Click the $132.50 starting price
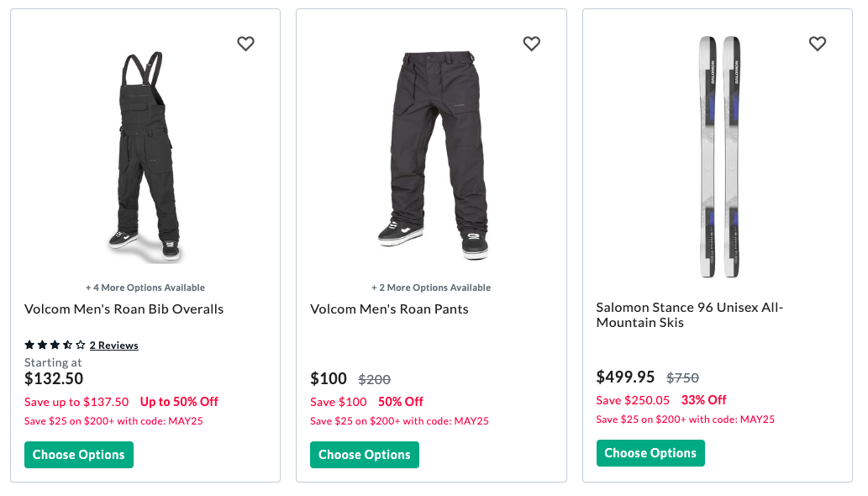This screenshot has width=868, height=496. coord(54,379)
